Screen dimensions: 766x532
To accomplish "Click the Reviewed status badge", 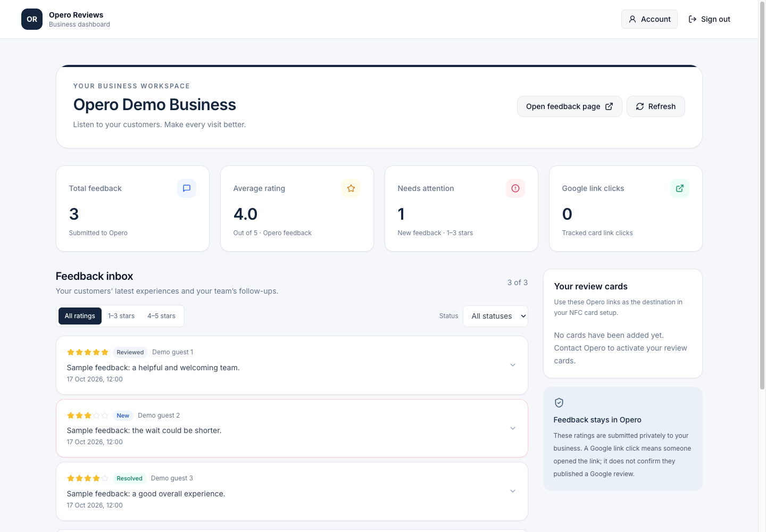I will pos(130,352).
